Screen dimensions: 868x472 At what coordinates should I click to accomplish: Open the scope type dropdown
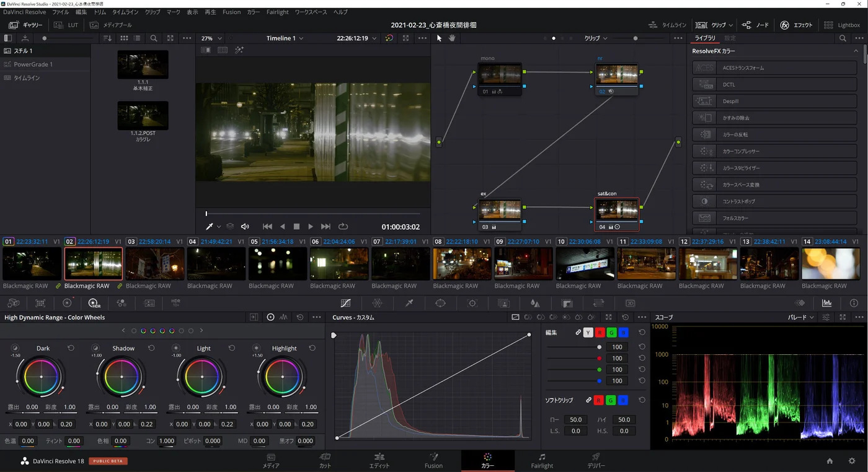pyautogui.click(x=801, y=317)
